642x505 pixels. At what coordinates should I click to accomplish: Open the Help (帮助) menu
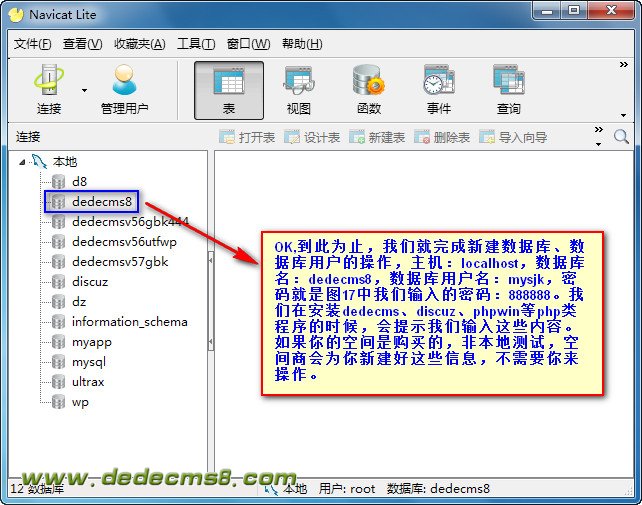click(x=302, y=43)
